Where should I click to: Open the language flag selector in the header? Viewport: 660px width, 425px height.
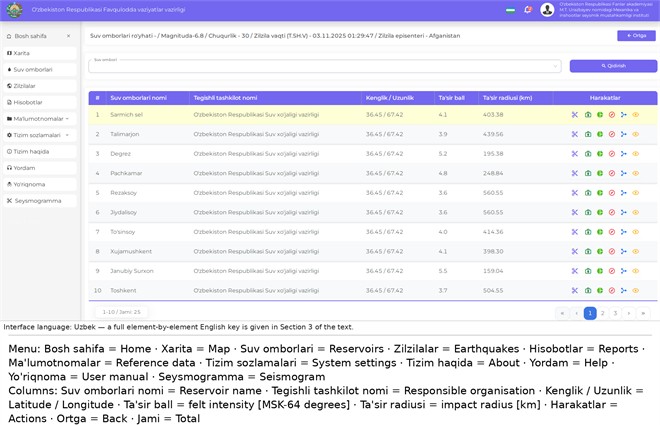pos(510,10)
